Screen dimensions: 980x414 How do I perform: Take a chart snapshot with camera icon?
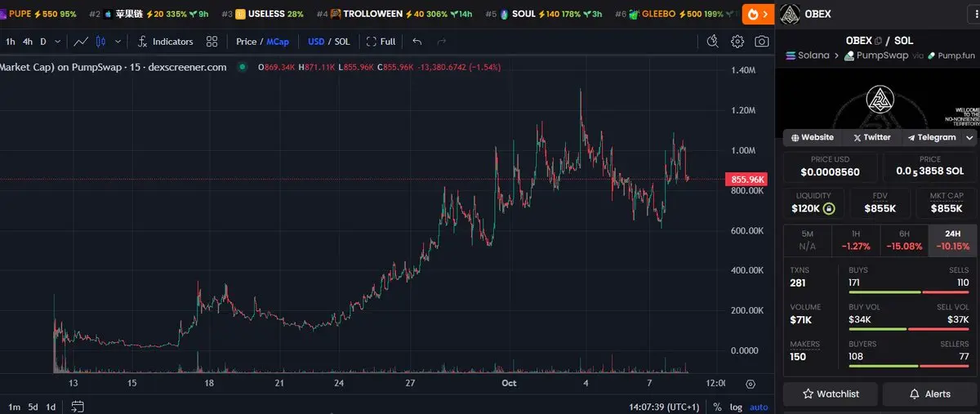[761, 42]
